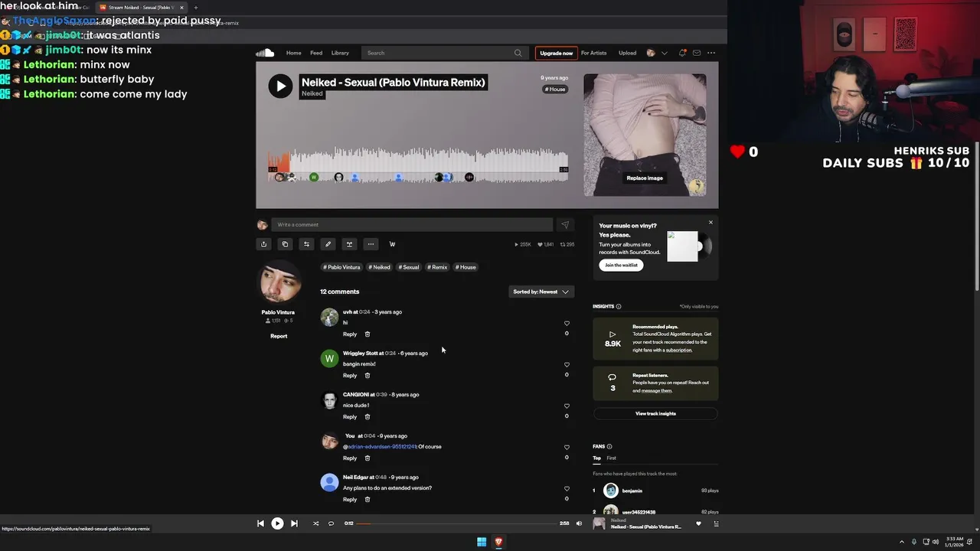The image size is (980, 551).
Task: Toggle shuffle in player bar
Action: 315,523
